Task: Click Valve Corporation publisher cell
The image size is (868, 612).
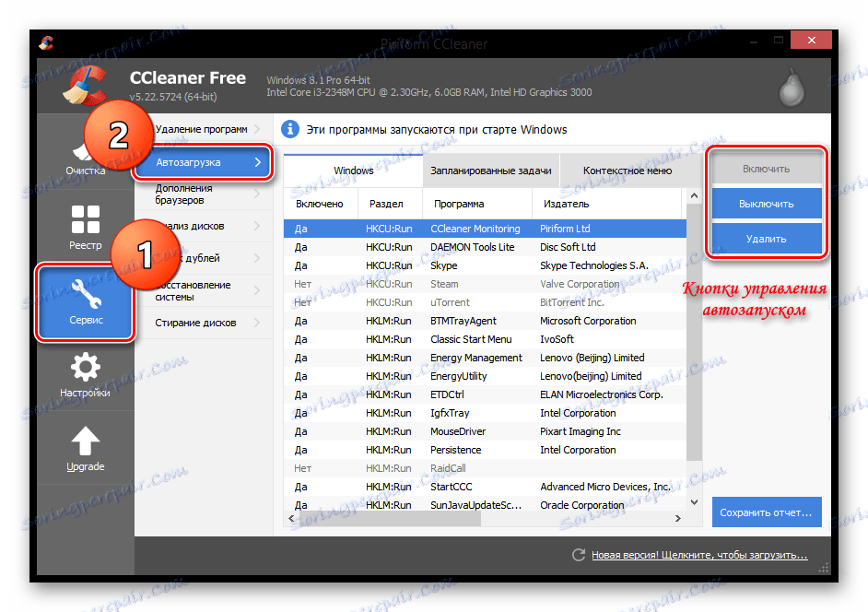Action: (580, 284)
